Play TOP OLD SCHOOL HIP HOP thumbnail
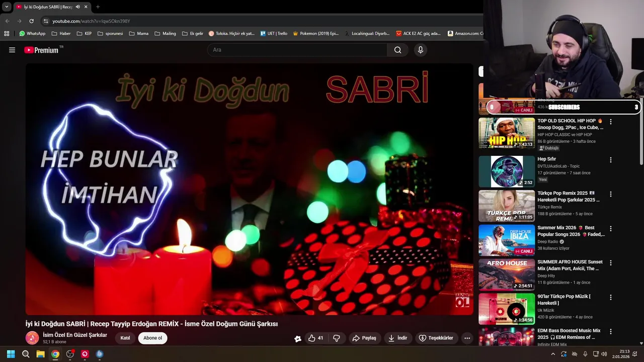Image resolution: width=644 pixels, height=362 pixels. click(x=507, y=133)
